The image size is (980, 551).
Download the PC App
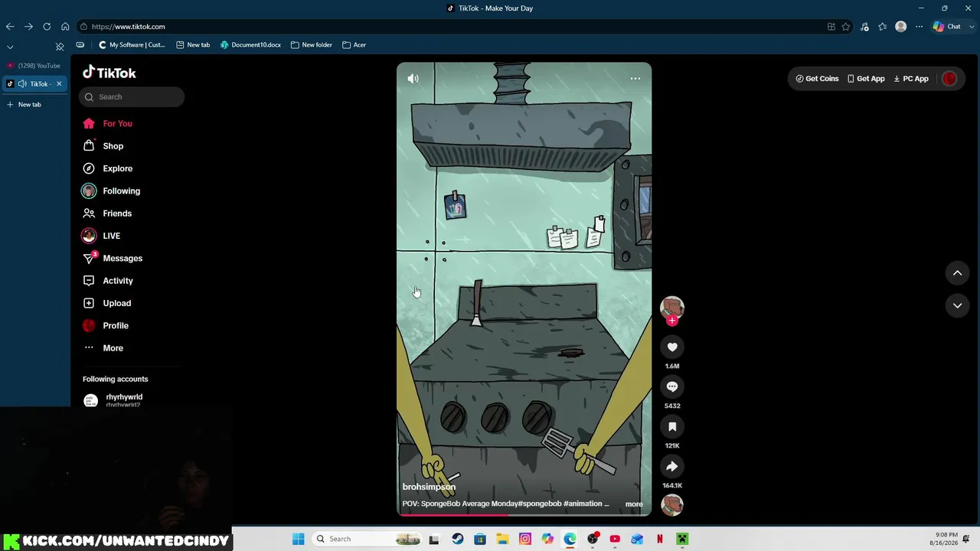(911, 79)
